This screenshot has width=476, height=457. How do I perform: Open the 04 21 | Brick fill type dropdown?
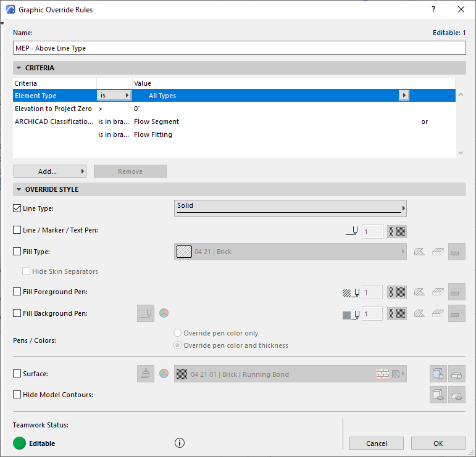point(290,252)
